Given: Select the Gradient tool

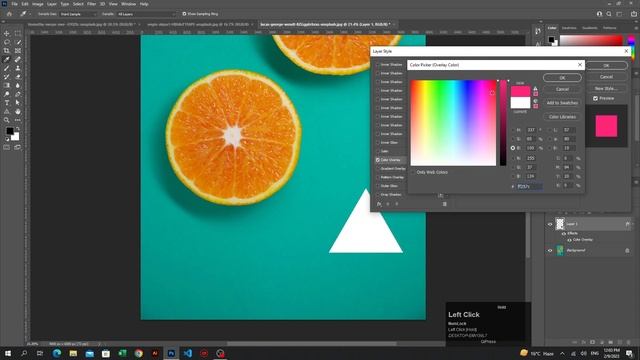Looking at the screenshot, I should pyautogui.click(x=7, y=85).
